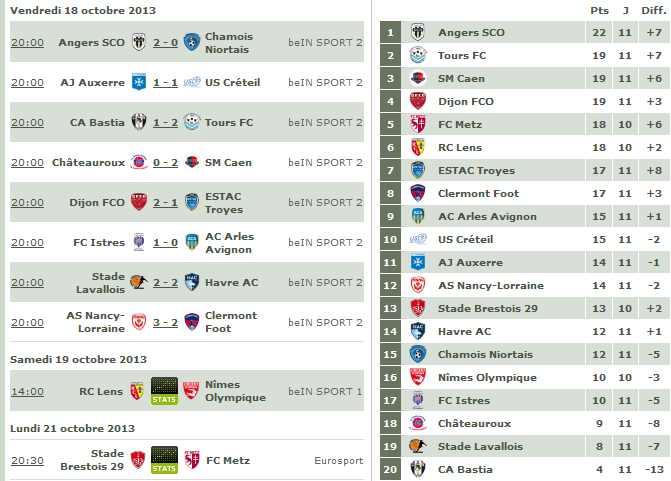
Task: Click the RC Lens logo in standings
Action: pos(418,147)
